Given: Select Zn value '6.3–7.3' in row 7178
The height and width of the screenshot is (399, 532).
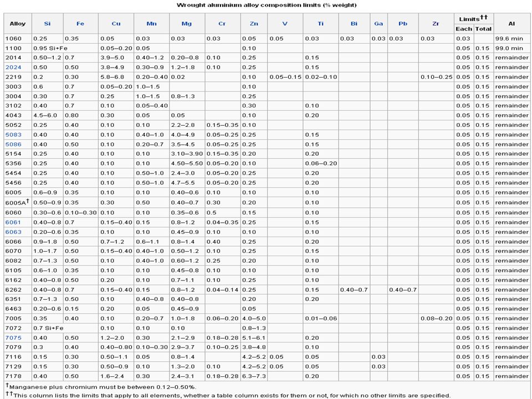Looking at the screenshot, I should (254, 376).
